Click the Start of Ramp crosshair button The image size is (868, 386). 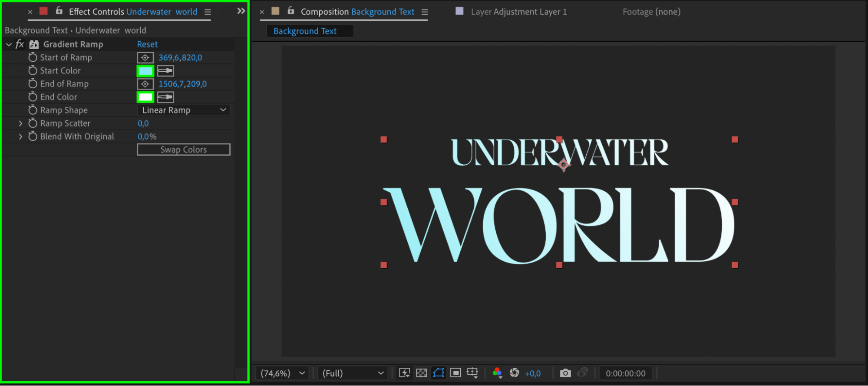[x=145, y=58]
